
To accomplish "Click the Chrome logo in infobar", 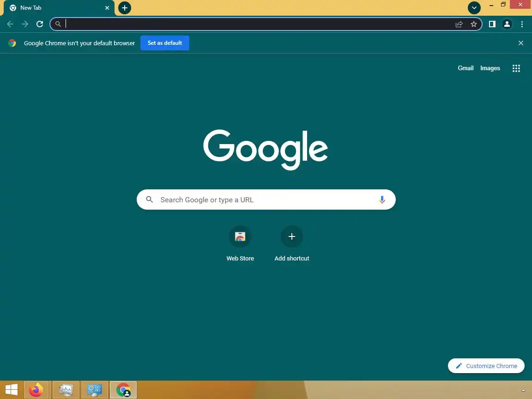I will point(12,43).
